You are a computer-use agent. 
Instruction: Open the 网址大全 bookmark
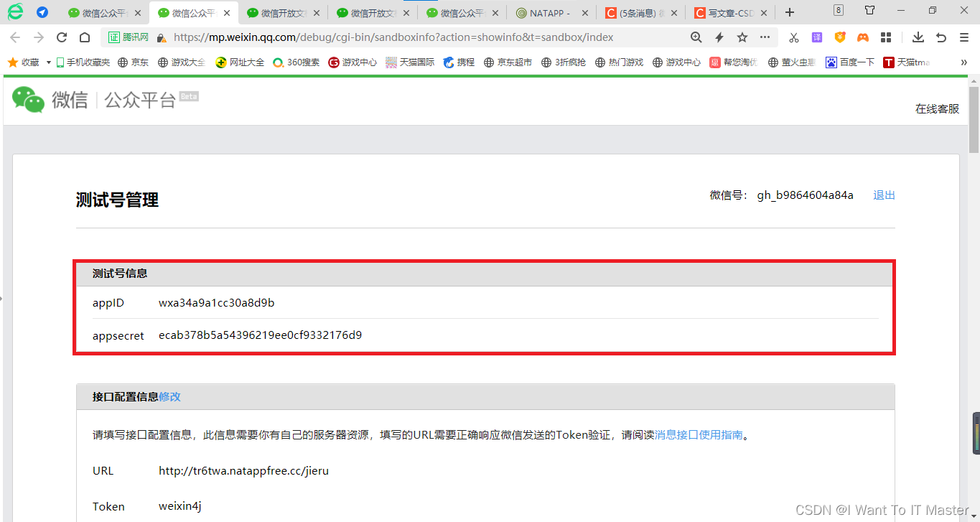coord(240,62)
